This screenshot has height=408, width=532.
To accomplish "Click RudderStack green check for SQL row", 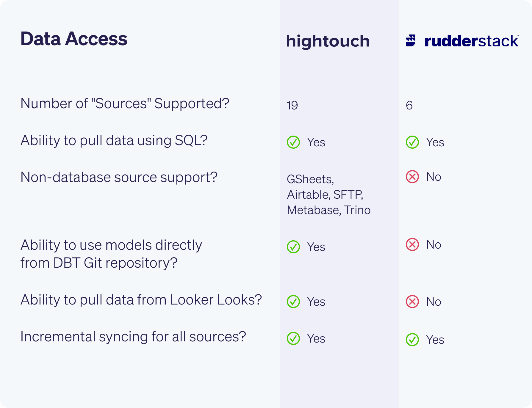I will (412, 142).
